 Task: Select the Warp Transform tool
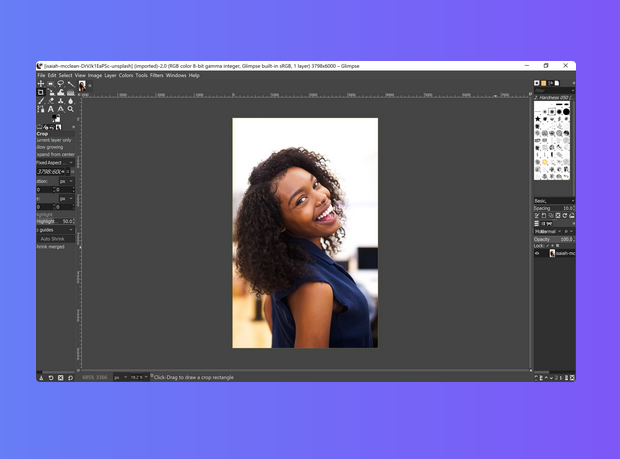60,93
